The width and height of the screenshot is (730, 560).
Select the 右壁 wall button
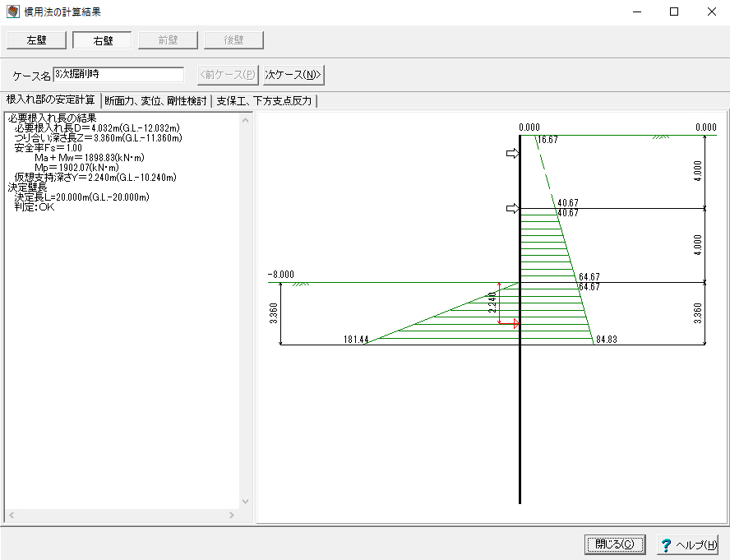coord(102,40)
